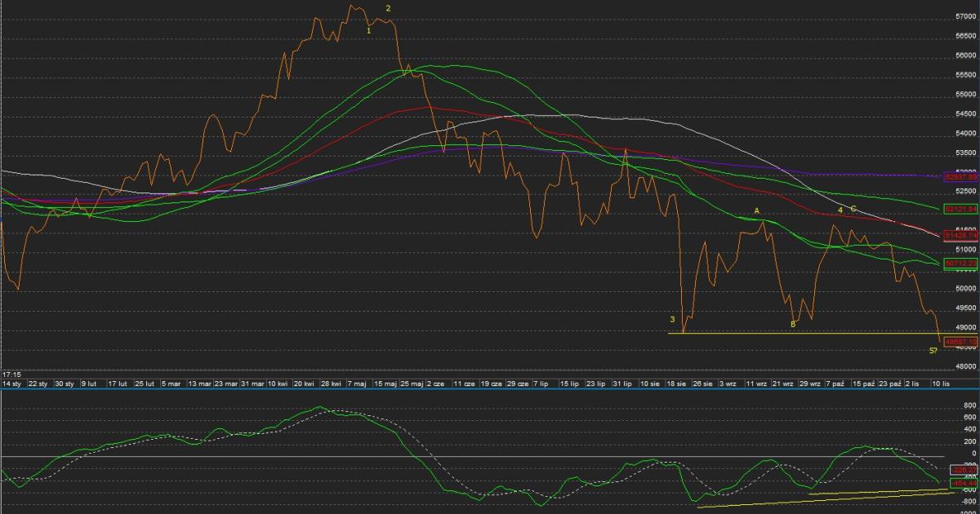Select the '18 sie' date on the time axis

pos(676,383)
